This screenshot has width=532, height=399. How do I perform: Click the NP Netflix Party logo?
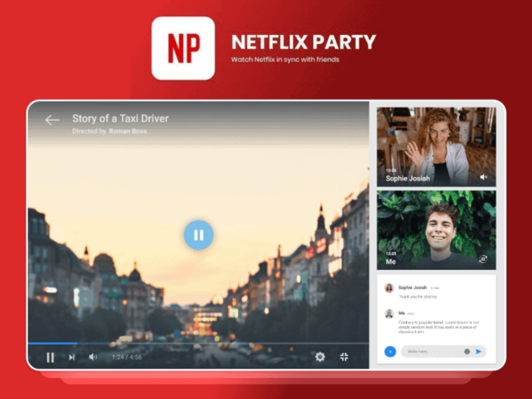[183, 48]
